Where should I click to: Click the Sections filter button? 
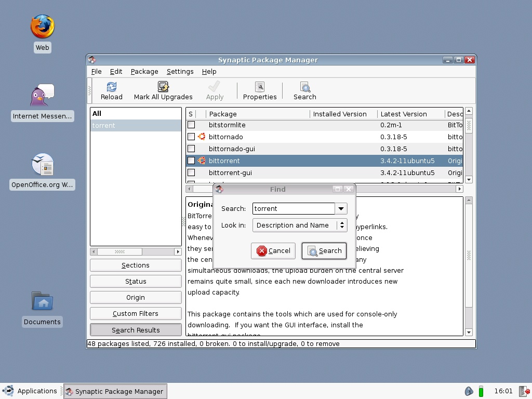(136, 265)
